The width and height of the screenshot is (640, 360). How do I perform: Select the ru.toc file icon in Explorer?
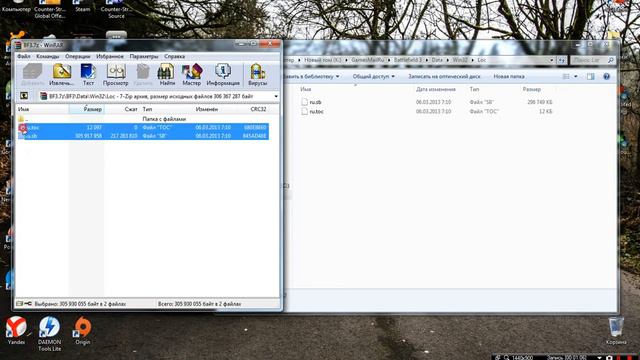point(304,111)
